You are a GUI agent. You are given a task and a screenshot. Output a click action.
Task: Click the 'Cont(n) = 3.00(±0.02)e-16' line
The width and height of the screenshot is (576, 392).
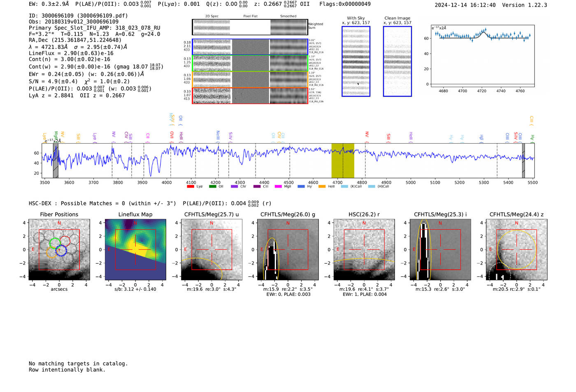point(70,59)
